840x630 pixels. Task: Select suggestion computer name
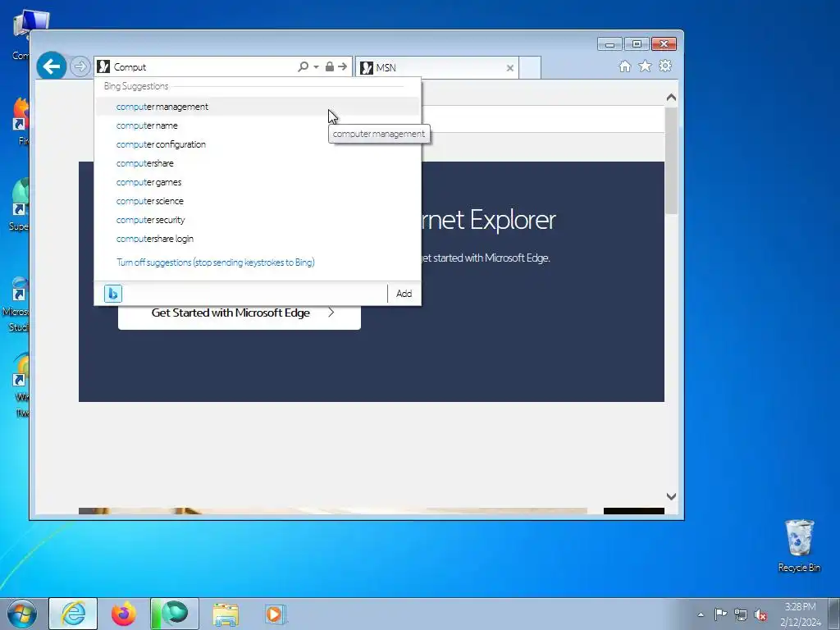(x=257, y=126)
